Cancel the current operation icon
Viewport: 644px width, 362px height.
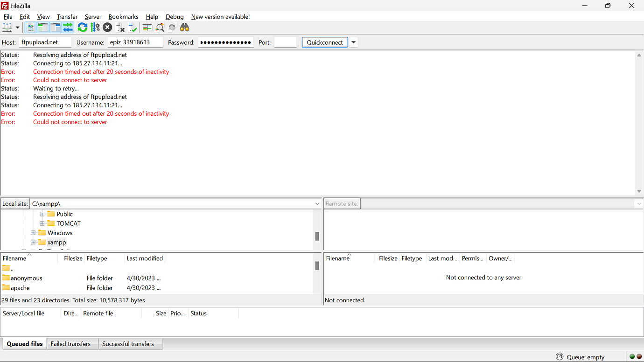tap(107, 28)
